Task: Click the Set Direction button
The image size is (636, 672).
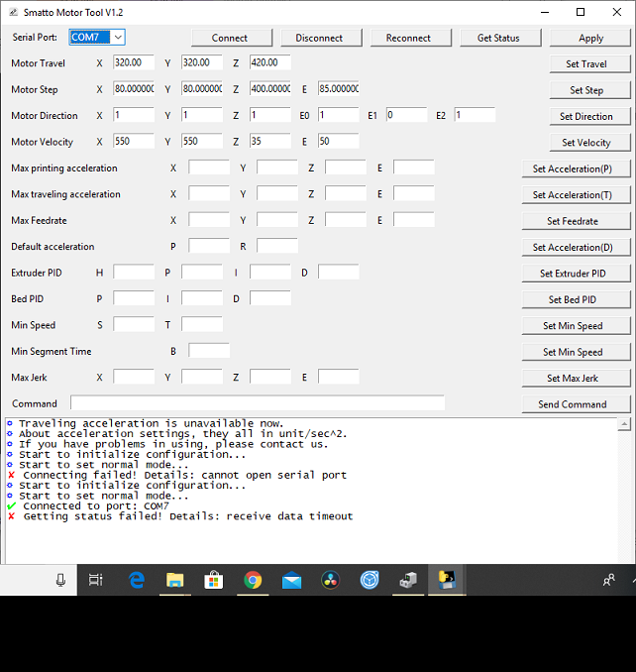Action: (x=590, y=116)
